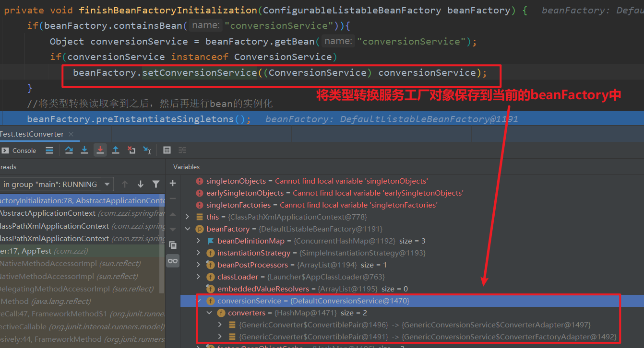Close the testConverter debug session tab
This screenshot has height=348, width=644.
coord(71,134)
